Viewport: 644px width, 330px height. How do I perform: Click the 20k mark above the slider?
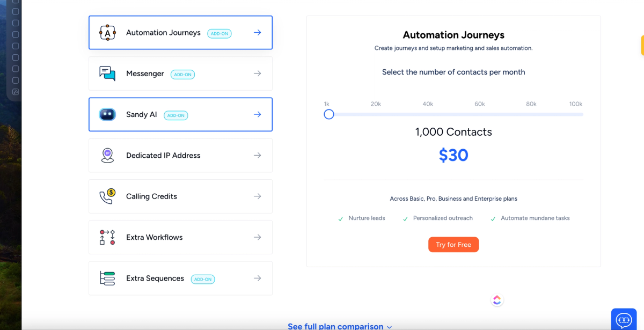pyautogui.click(x=376, y=104)
